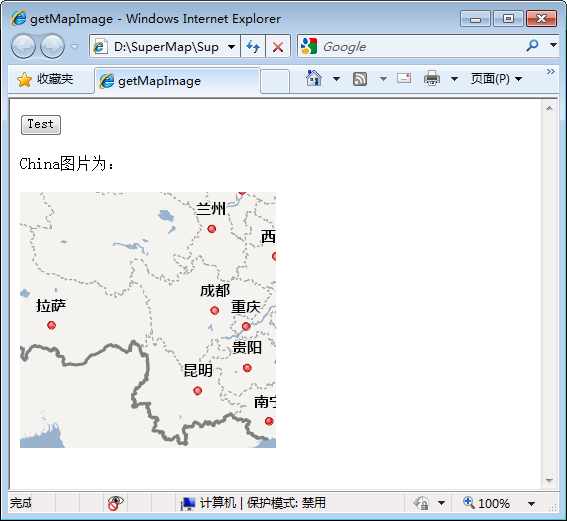Click the Back navigation button
Image resolution: width=567 pixels, height=521 pixels.
(x=24, y=46)
